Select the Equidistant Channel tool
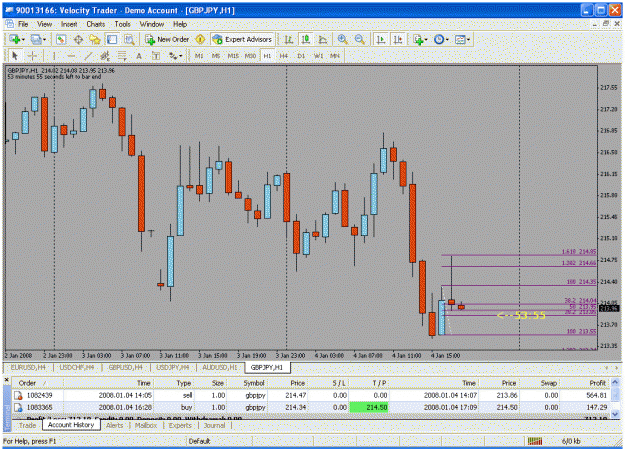Viewport: 625px width, 449px height. coord(105,56)
